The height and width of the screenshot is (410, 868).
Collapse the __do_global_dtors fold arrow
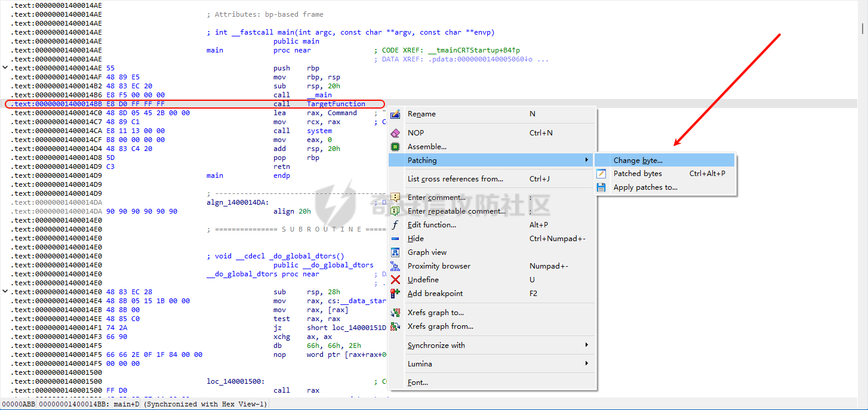[x=5, y=292]
